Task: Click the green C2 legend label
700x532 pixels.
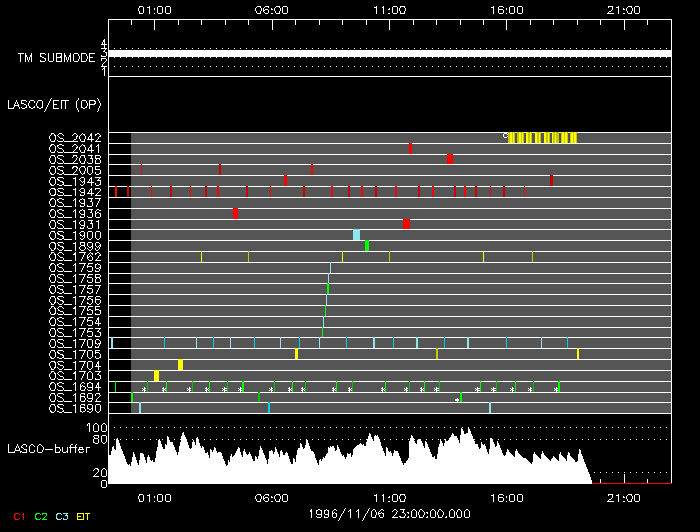Action: coord(40,516)
